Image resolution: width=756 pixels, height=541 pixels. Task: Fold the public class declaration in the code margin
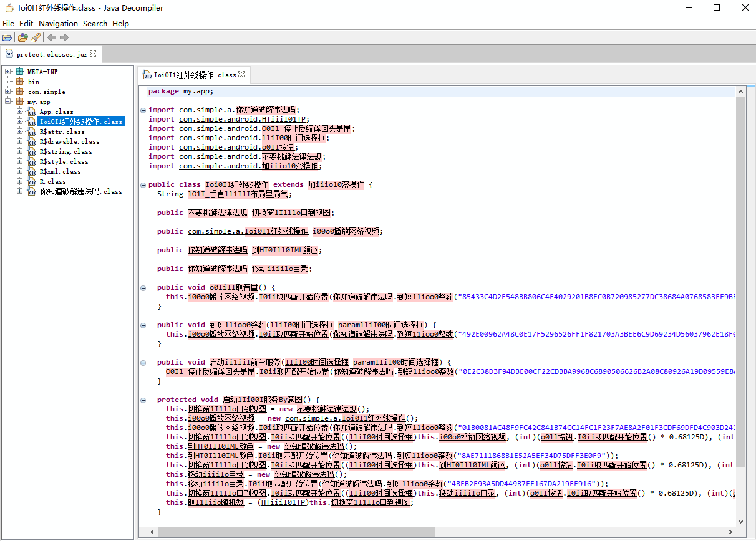click(x=143, y=185)
